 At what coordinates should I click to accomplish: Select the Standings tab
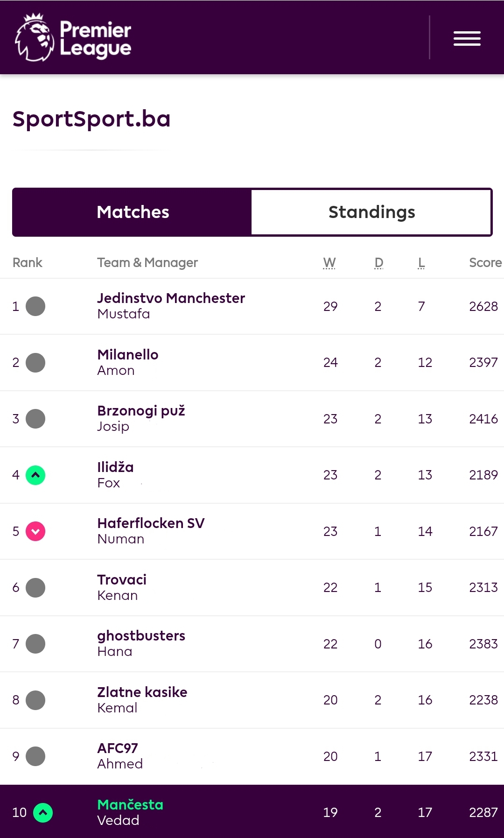click(371, 212)
